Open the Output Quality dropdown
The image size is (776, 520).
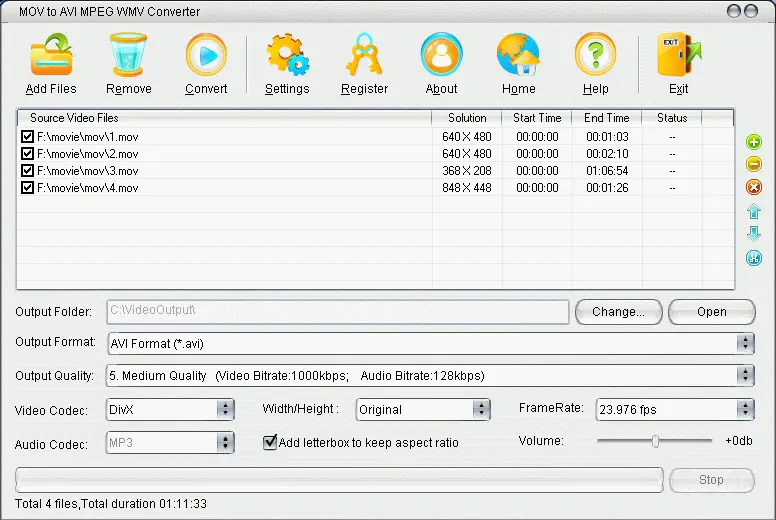tap(745, 376)
